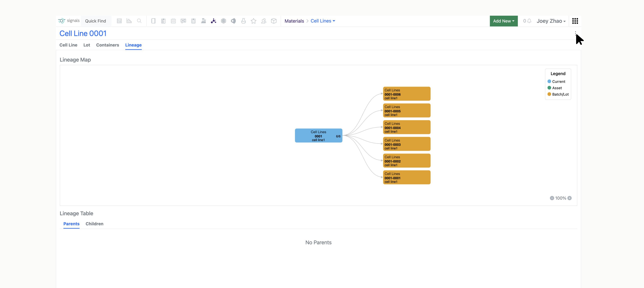Open the calendar icon
Image resolution: width=644 pixels, height=288 pixels.
point(173,21)
